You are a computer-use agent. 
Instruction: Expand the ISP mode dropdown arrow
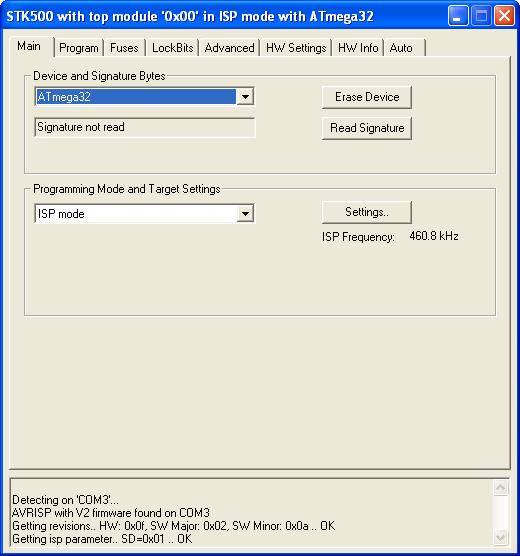point(245,213)
